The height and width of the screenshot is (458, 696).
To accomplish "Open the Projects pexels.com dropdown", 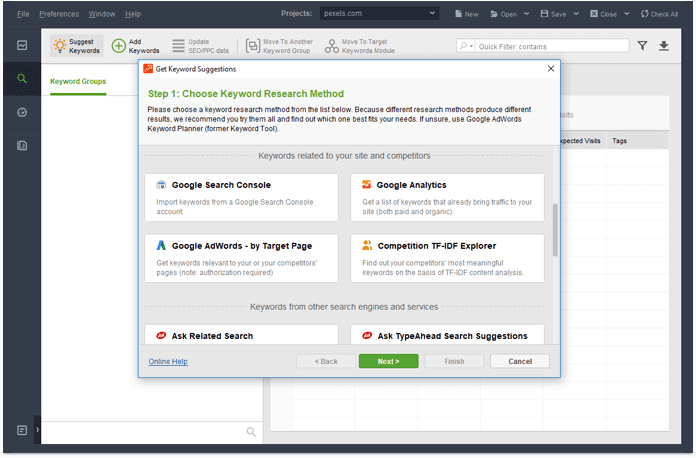I will (x=380, y=13).
